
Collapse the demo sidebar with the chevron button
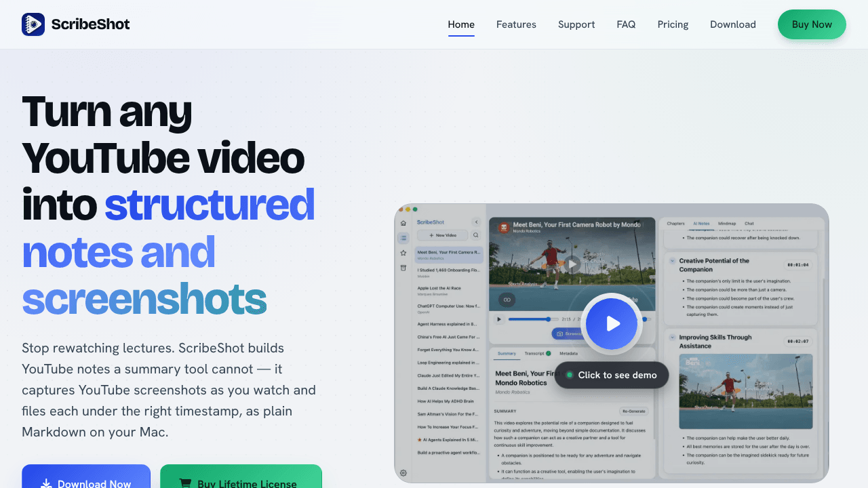[476, 222]
